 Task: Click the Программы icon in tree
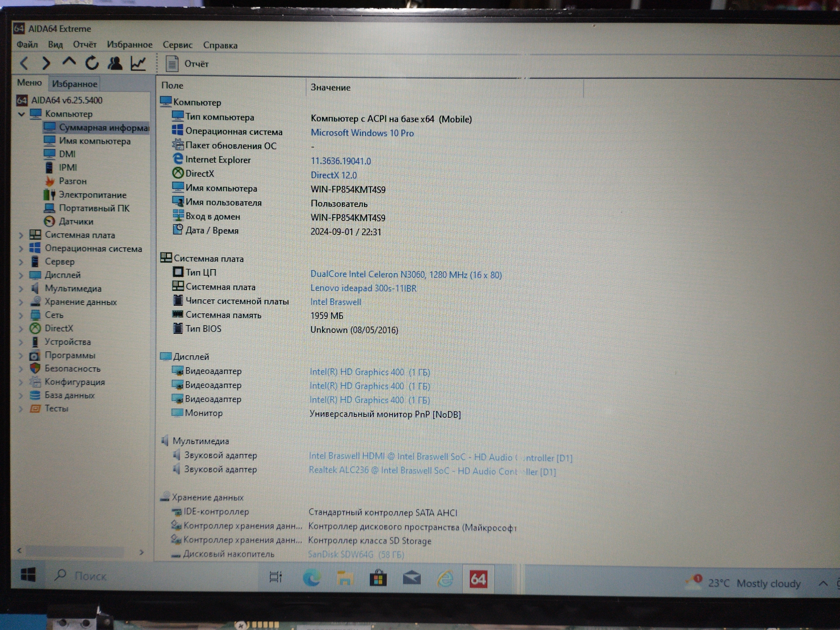point(35,355)
